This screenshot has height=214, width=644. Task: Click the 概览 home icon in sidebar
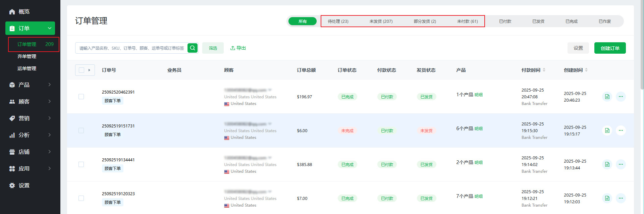tap(12, 12)
